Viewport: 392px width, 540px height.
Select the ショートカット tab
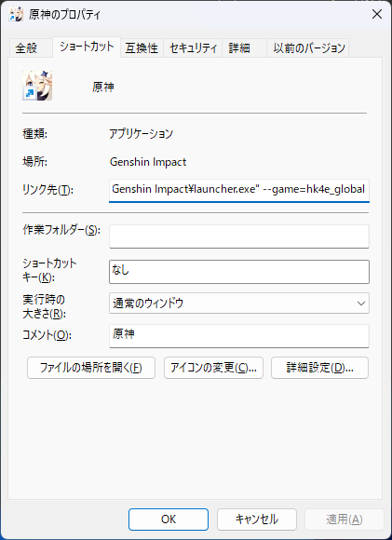[x=87, y=47]
